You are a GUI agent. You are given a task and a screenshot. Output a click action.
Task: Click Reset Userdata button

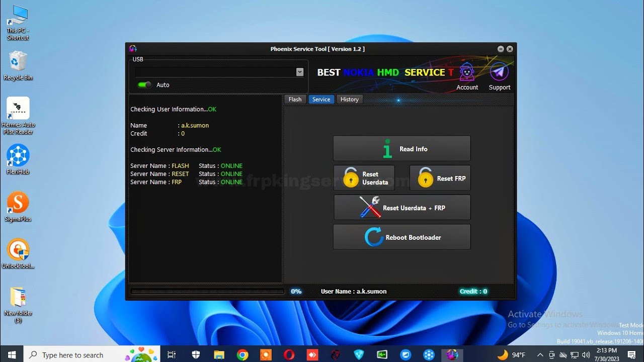pyautogui.click(x=364, y=178)
